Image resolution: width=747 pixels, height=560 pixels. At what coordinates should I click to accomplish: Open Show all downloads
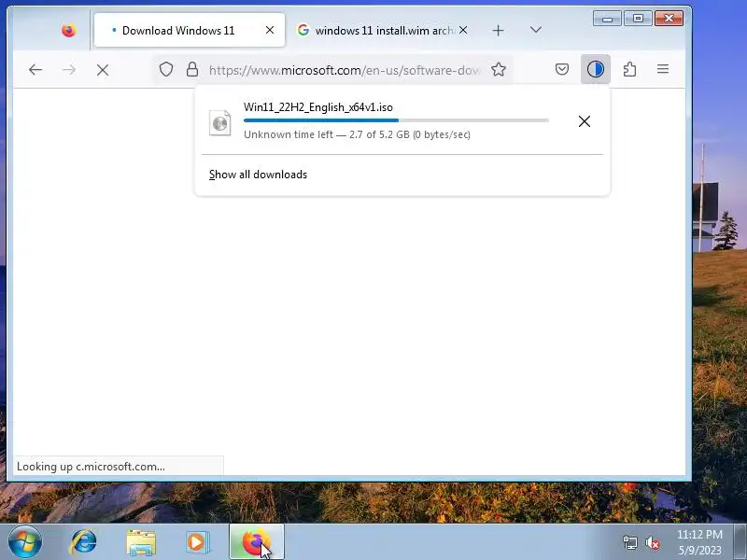tap(258, 175)
